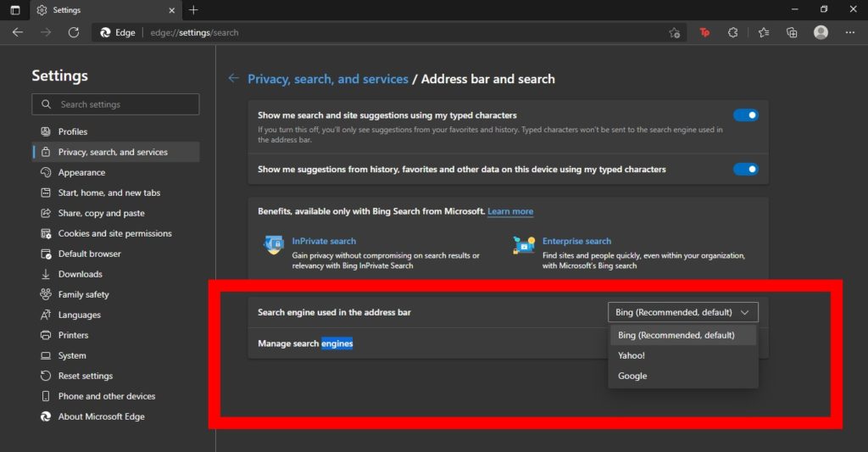Close the Settings tab
The width and height of the screenshot is (868, 452).
pos(171,10)
